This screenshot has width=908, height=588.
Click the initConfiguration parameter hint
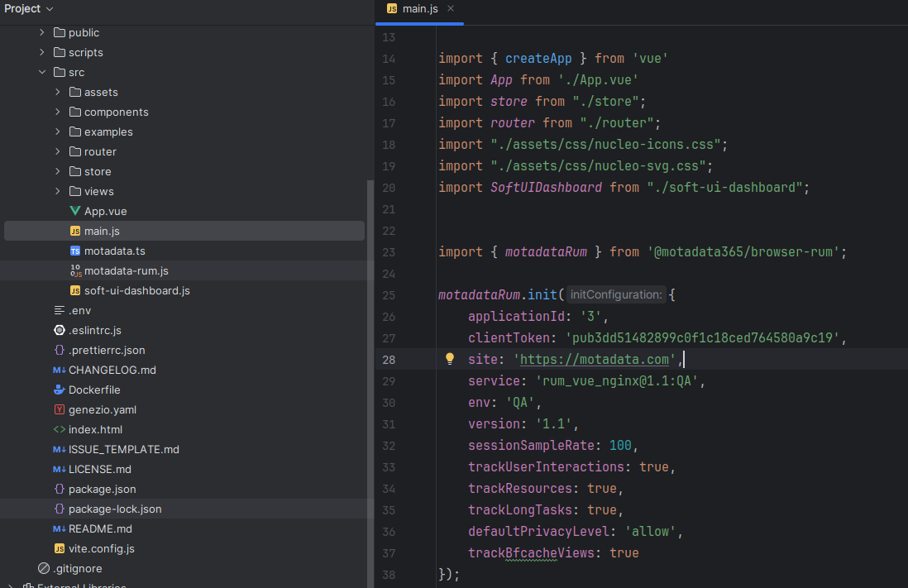click(x=616, y=294)
